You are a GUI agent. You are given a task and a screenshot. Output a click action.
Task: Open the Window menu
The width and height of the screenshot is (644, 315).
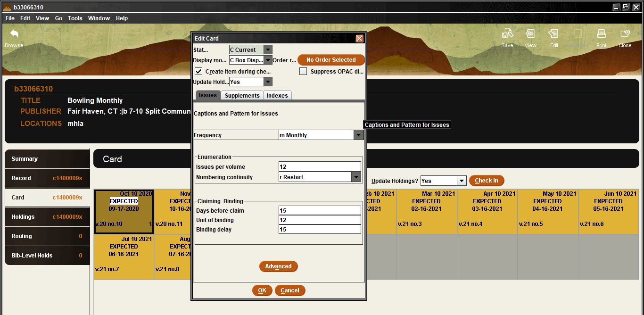tap(99, 18)
